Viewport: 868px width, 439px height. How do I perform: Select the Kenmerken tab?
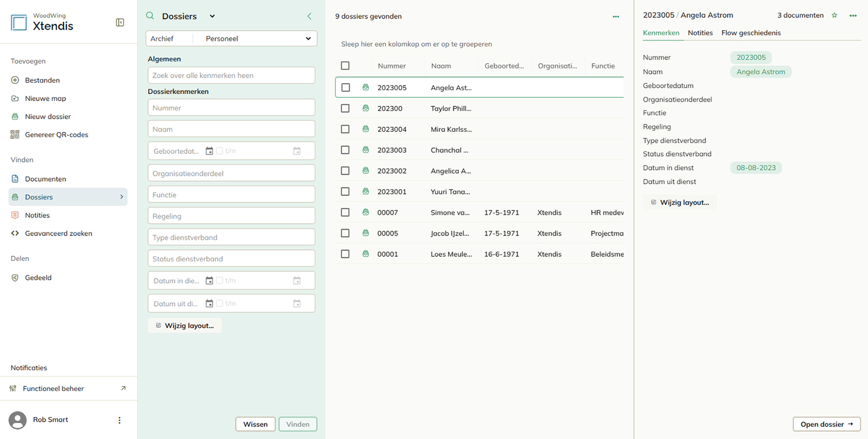coord(661,33)
